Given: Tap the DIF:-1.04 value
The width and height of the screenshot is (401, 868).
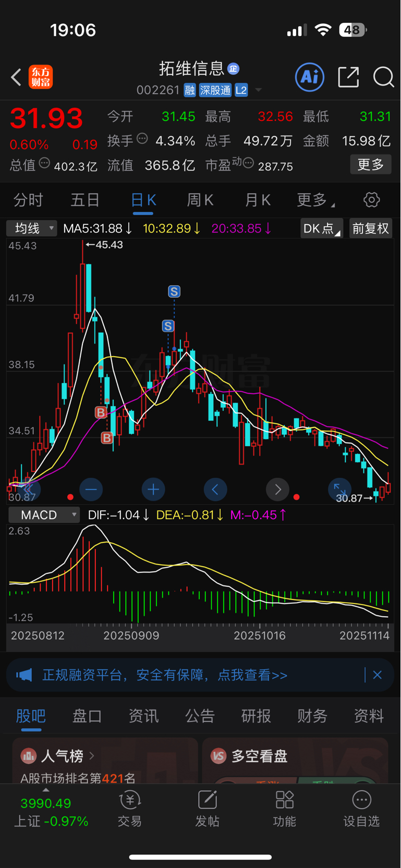Looking at the screenshot, I should pyautogui.click(x=119, y=515).
